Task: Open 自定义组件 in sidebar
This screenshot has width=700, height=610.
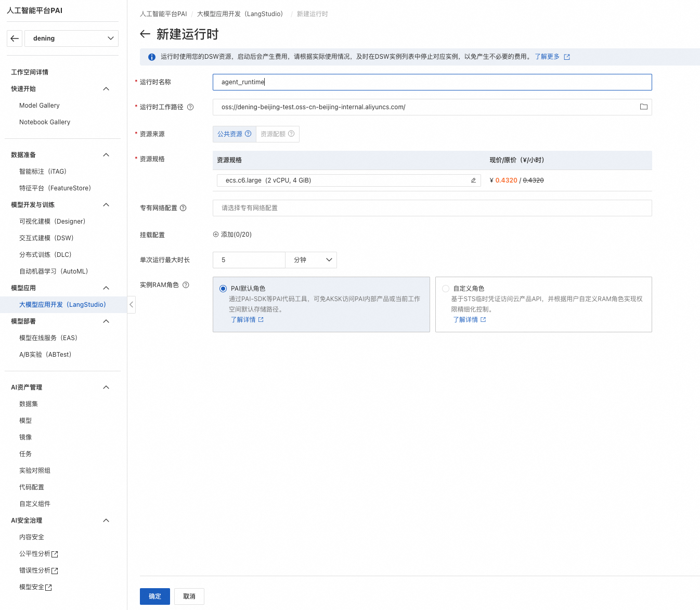Action: 35,504
